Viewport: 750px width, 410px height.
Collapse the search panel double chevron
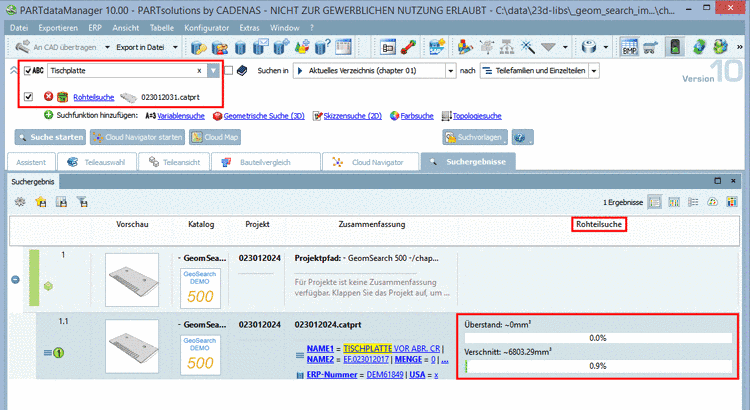[14, 71]
